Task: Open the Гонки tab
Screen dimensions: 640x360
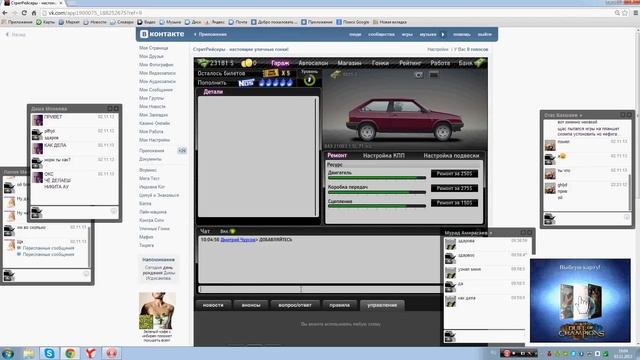Action: pos(380,63)
